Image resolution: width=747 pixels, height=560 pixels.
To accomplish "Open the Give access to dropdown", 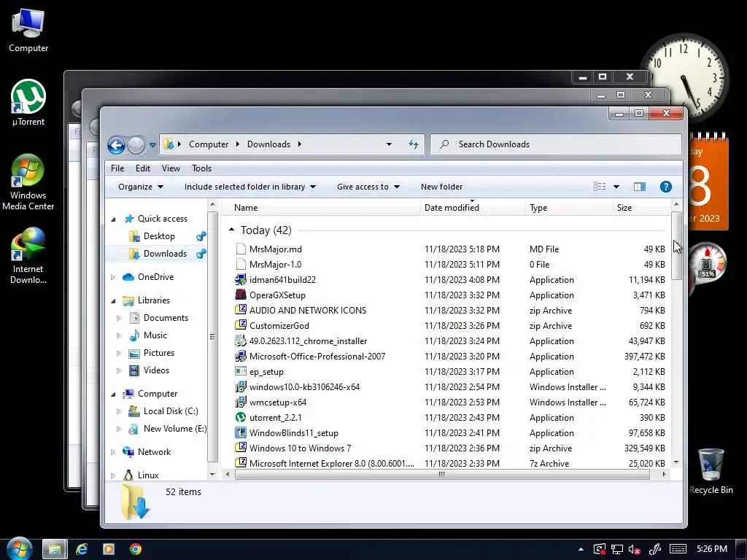I will pos(368,187).
